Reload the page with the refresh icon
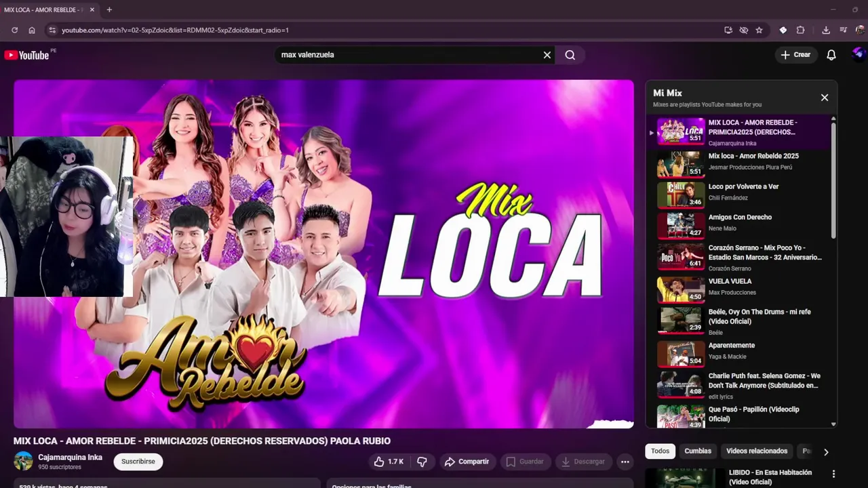 pos(14,30)
